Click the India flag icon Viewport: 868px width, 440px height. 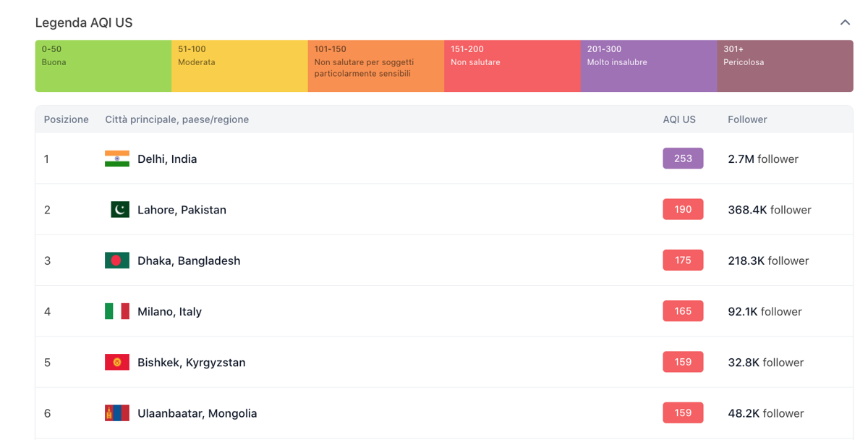[117, 158]
